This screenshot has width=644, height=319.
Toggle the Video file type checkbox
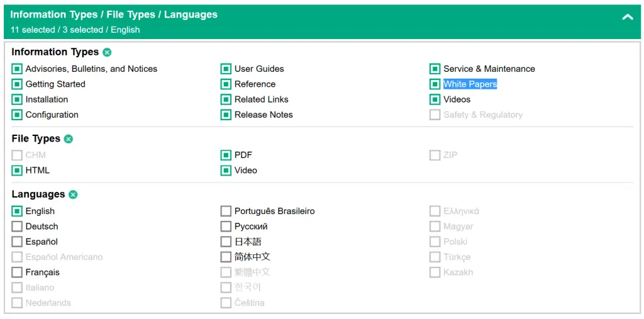coord(226,171)
